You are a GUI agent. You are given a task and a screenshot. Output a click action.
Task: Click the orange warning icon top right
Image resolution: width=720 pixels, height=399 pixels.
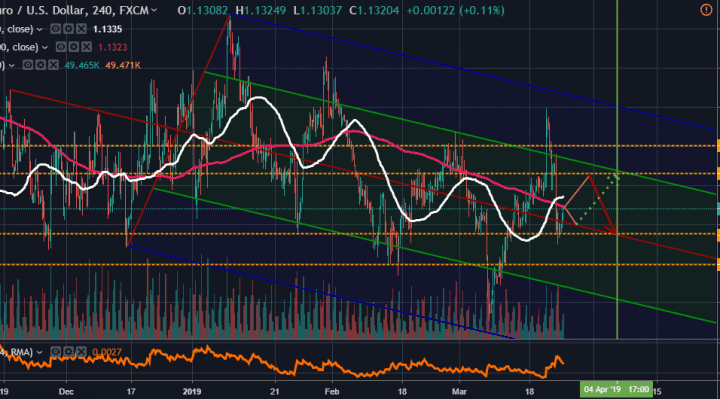(706, 10)
